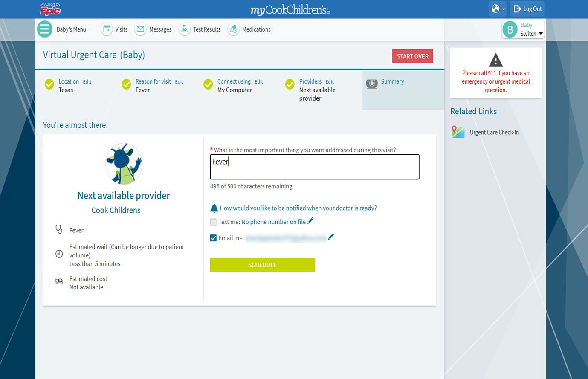588x379 pixels.
Task: Edit the Reason for visit step
Action: (x=179, y=82)
